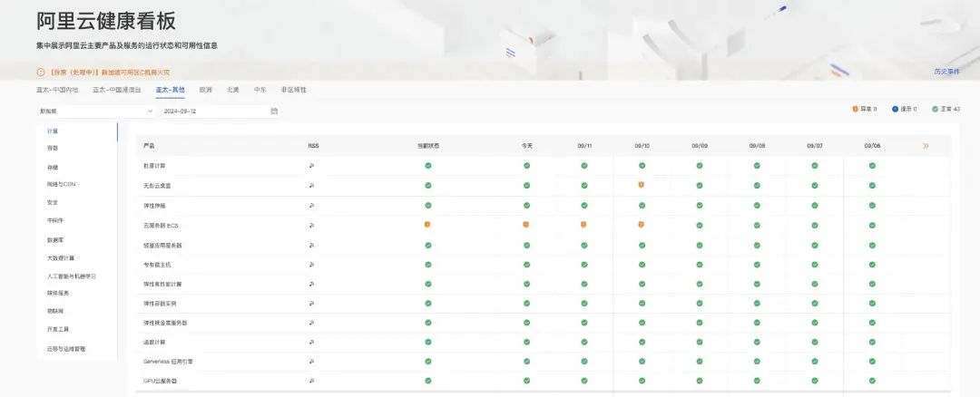This screenshot has height=397, width=980.
Task: Toggle the 正常 status filter in the legend
Action: pyautogui.click(x=945, y=109)
